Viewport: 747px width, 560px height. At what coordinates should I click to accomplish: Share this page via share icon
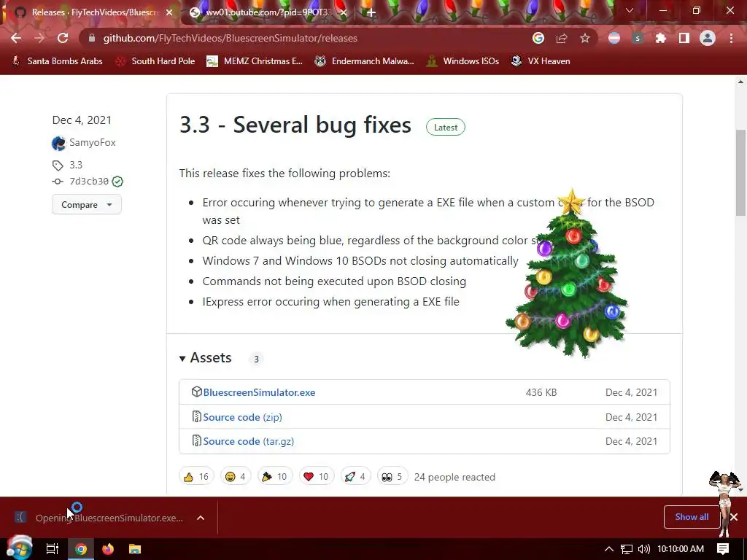(562, 38)
